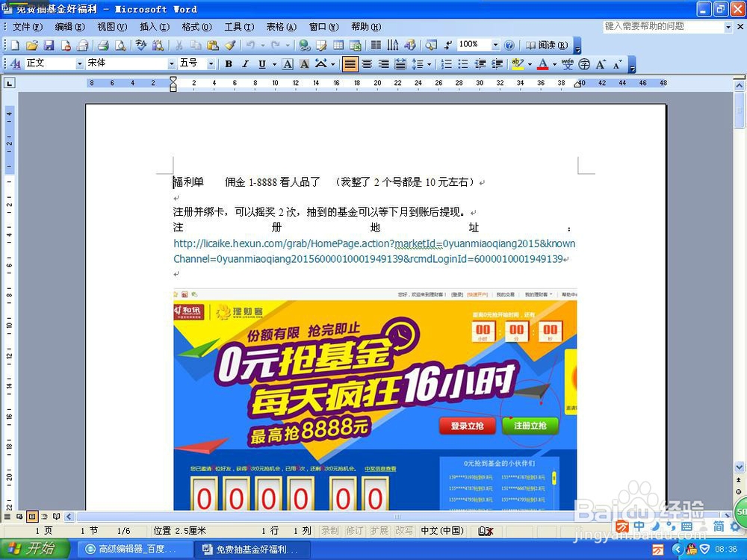Create a new blank document
Screen dimensions: 747x560
[15, 46]
